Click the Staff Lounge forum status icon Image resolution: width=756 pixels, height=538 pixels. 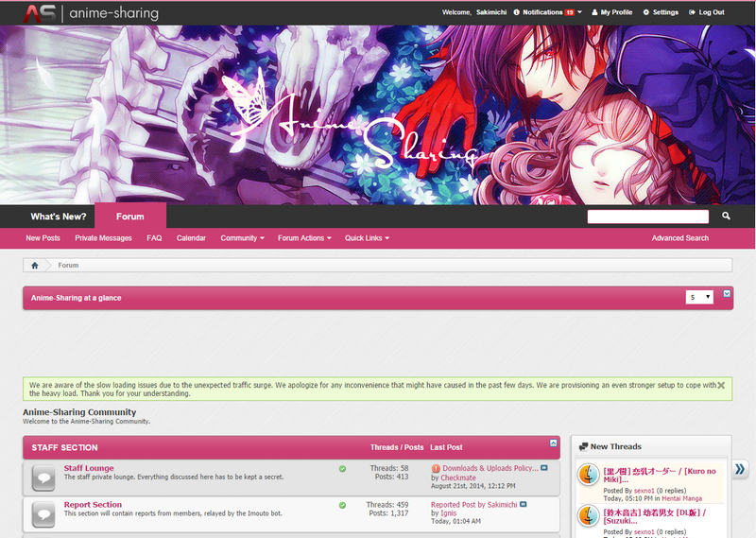pos(43,477)
